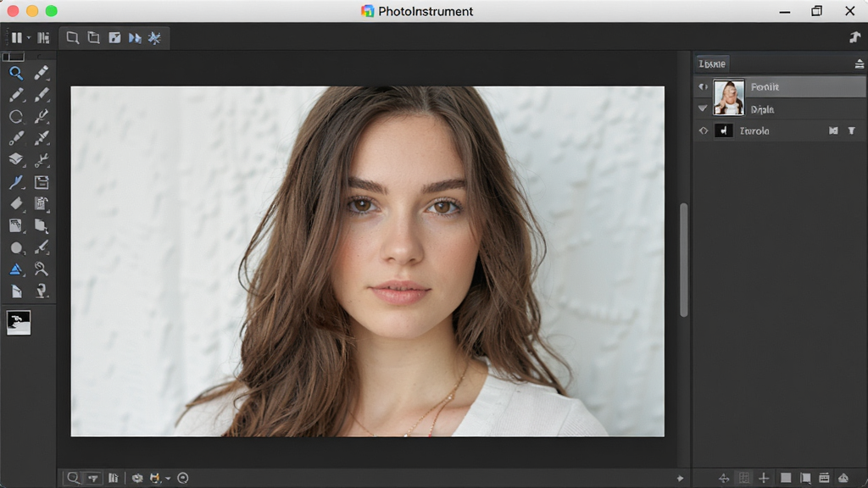868x488 pixels.
Task: Click the rectangle select button in top toolbar
Action: 73,37
